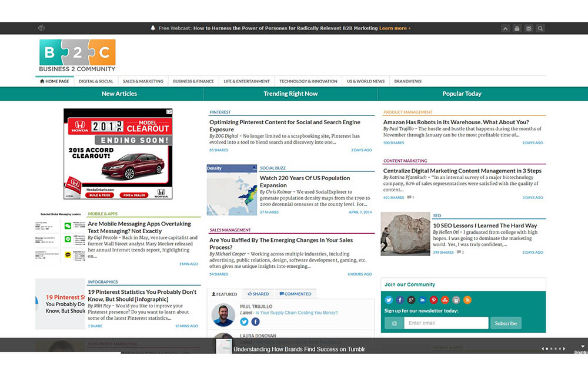Click the LinkedIn community icon

click(422, 300)
